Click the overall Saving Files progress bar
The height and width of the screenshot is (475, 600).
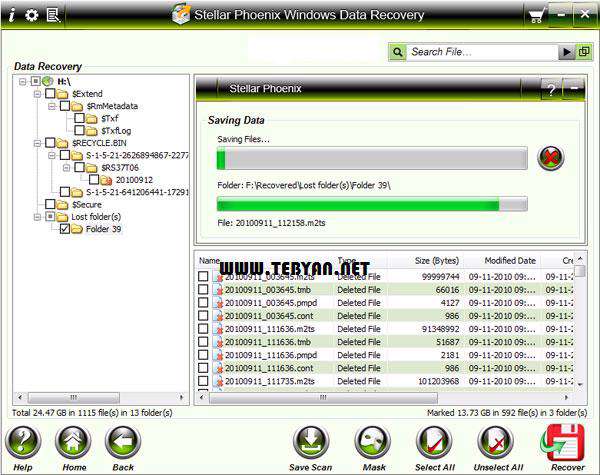pos(372,158)
